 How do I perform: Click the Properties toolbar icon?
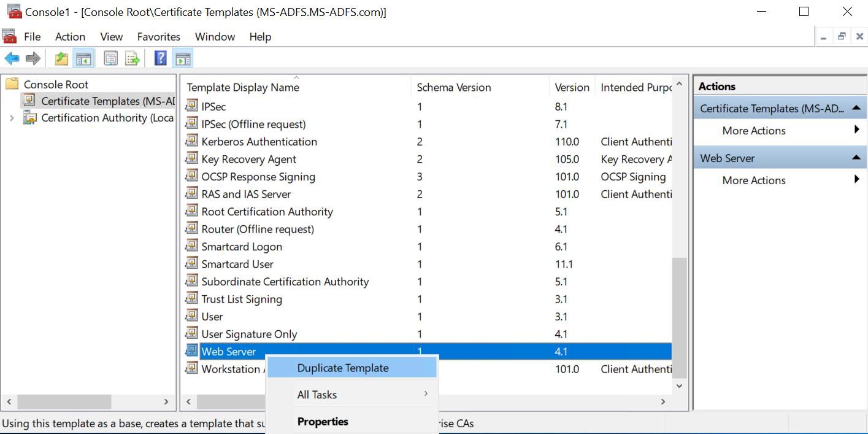(110, 58)
